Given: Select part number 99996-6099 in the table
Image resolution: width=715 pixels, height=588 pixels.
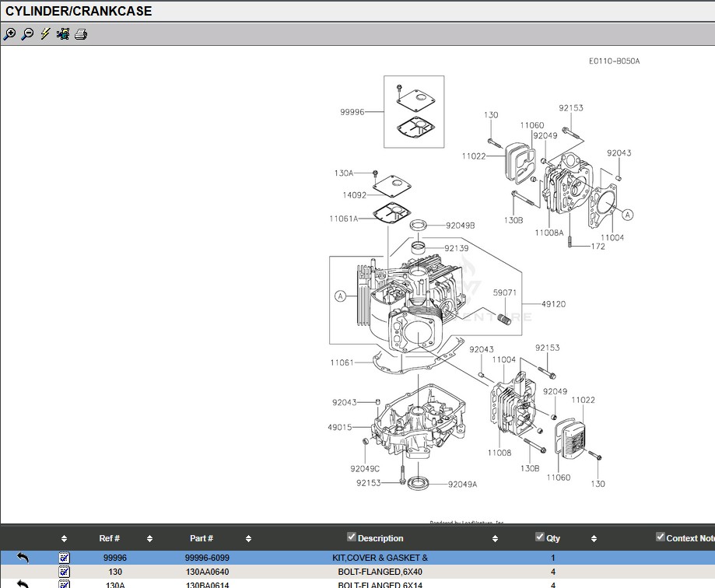Looking at the screenshot, I should [x=207, y=558].
